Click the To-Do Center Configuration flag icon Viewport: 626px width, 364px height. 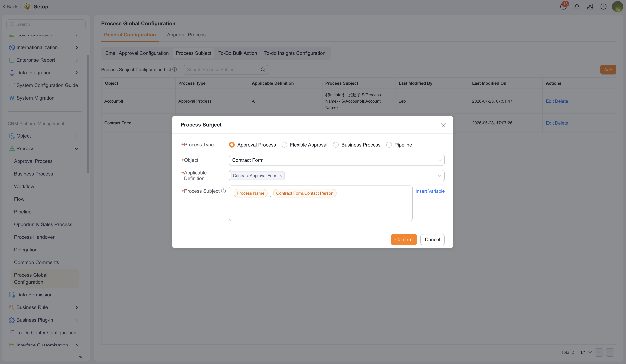point(12,332)
